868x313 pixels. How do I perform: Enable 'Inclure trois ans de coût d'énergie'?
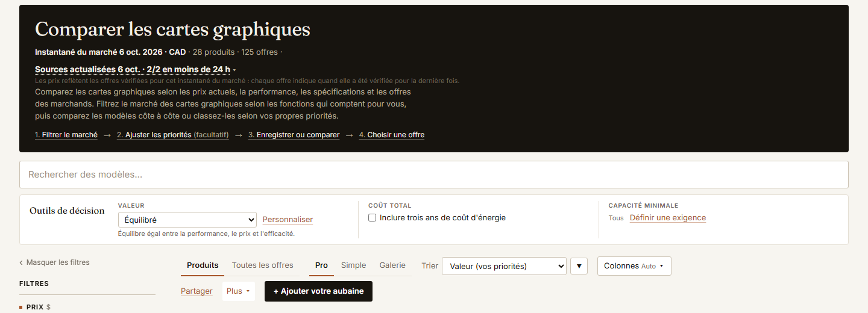[x=373, y=218]
